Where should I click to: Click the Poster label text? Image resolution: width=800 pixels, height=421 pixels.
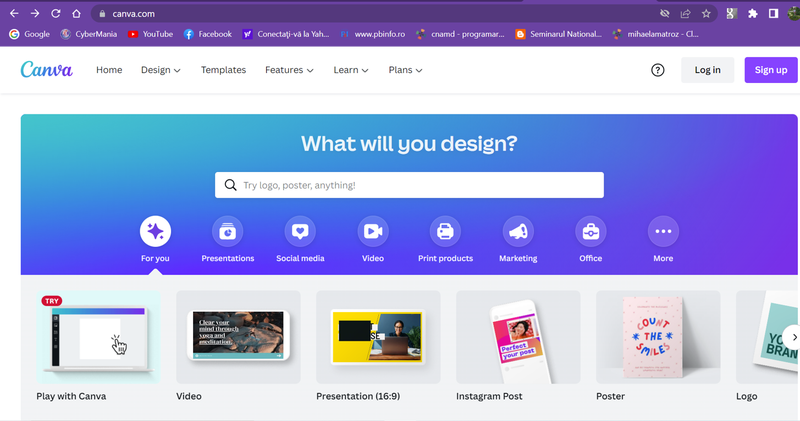610,396
